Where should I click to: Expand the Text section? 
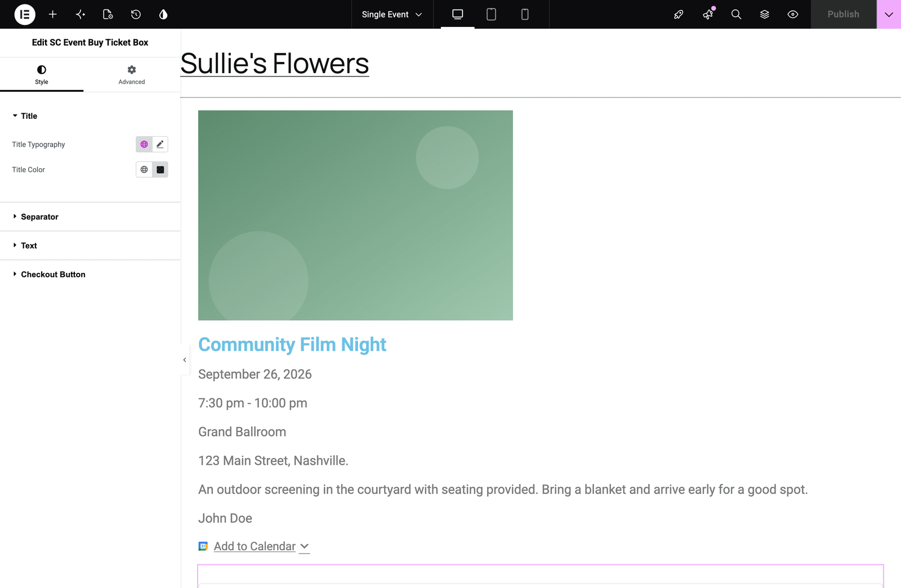tap(90, 245)
